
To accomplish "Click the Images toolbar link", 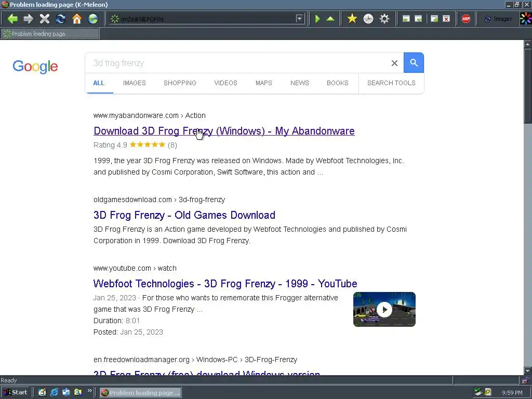I will click(498, 19).
